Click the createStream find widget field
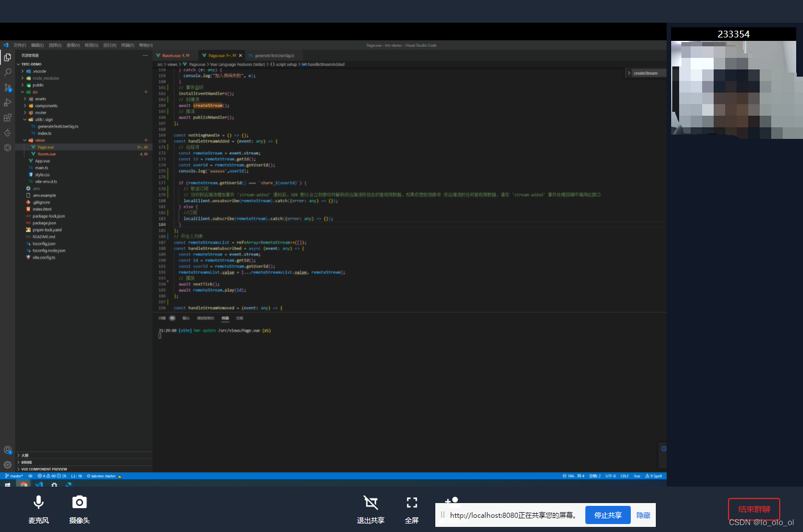Screen dimensions: 803x532 [x=648, y=73]
